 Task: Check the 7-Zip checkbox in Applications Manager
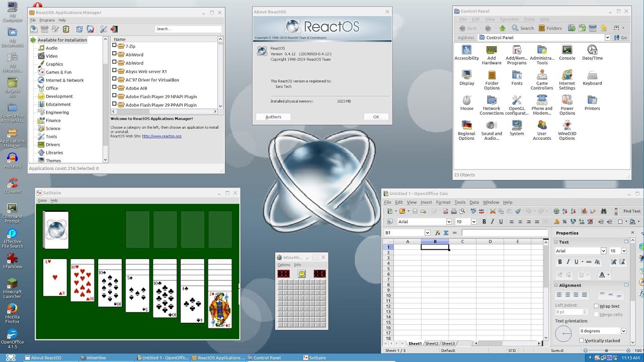pos(115,46)
